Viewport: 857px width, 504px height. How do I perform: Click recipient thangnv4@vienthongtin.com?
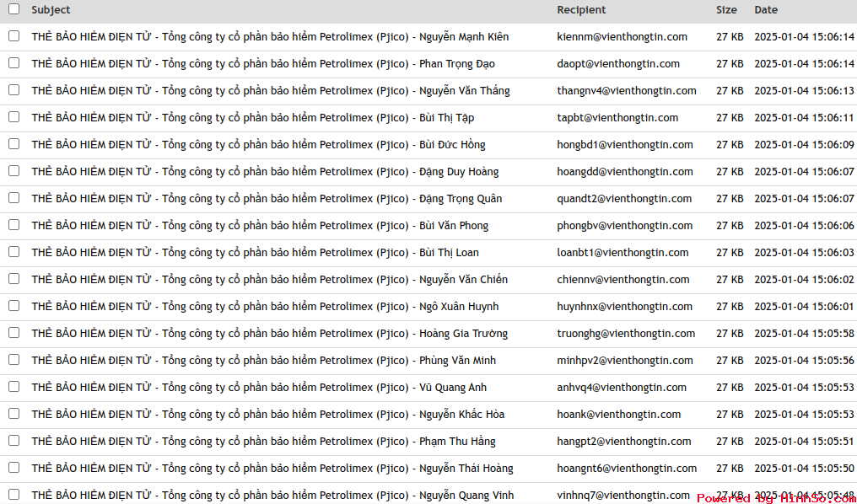(627, 91)
